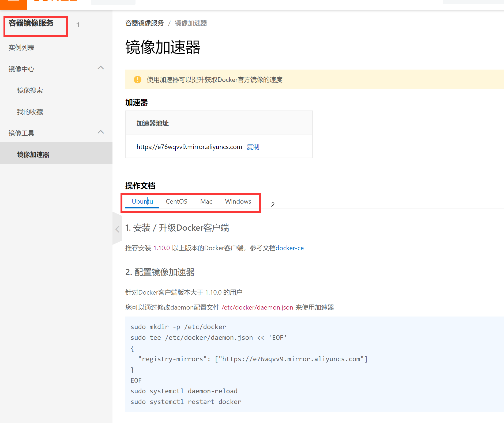This screenshot has width=504, height=423.
Task: Collapse sidebar with the left arrow handle
Action: pyautogui.click(x=117, y=229)
